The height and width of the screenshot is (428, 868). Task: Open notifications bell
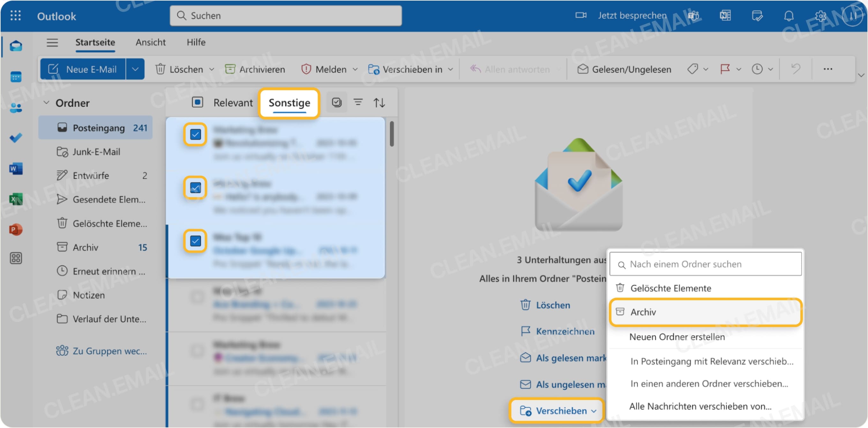(x=789, y=16)
